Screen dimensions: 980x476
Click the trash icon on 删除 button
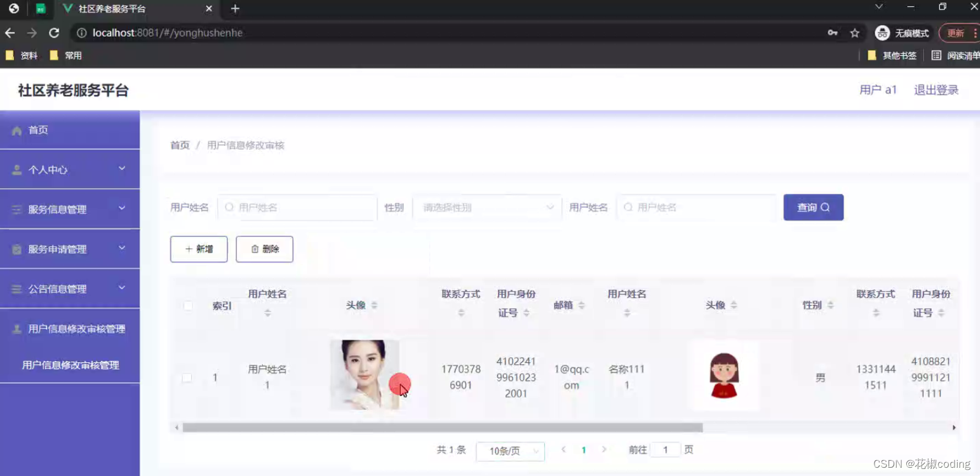pos(256,249)
